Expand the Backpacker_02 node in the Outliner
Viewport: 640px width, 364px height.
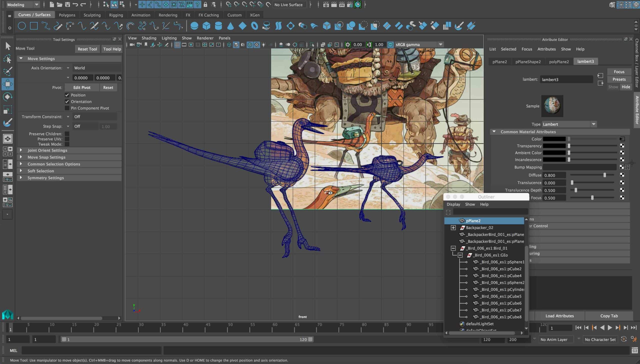point(453,227)
